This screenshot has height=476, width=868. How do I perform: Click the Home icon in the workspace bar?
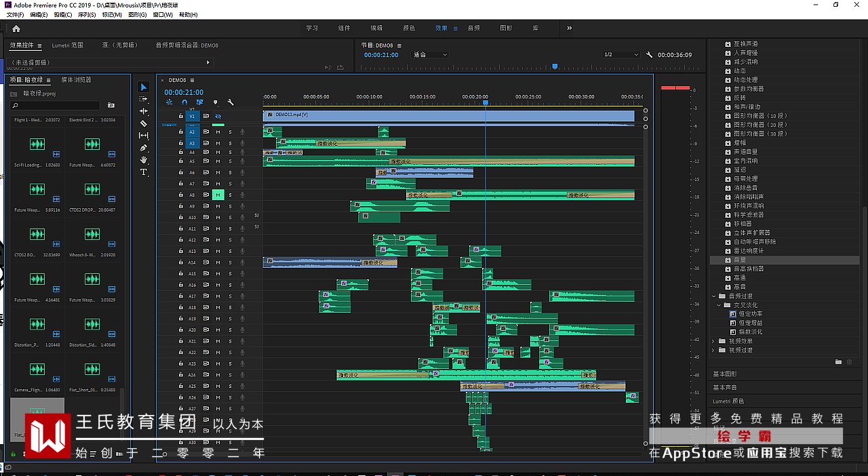(x=16, y=28)
